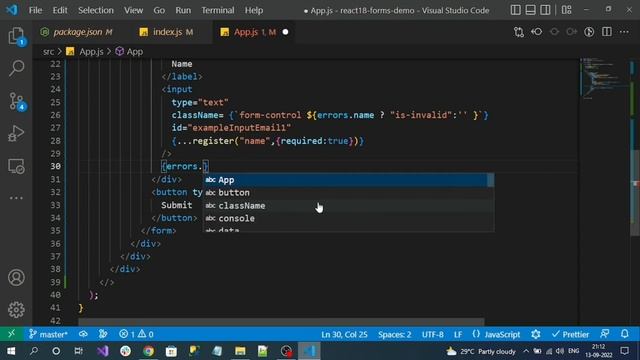Click Prettier status bar item
The height and width of the screenshot is (360, 640).
click(x=571, y=334)
